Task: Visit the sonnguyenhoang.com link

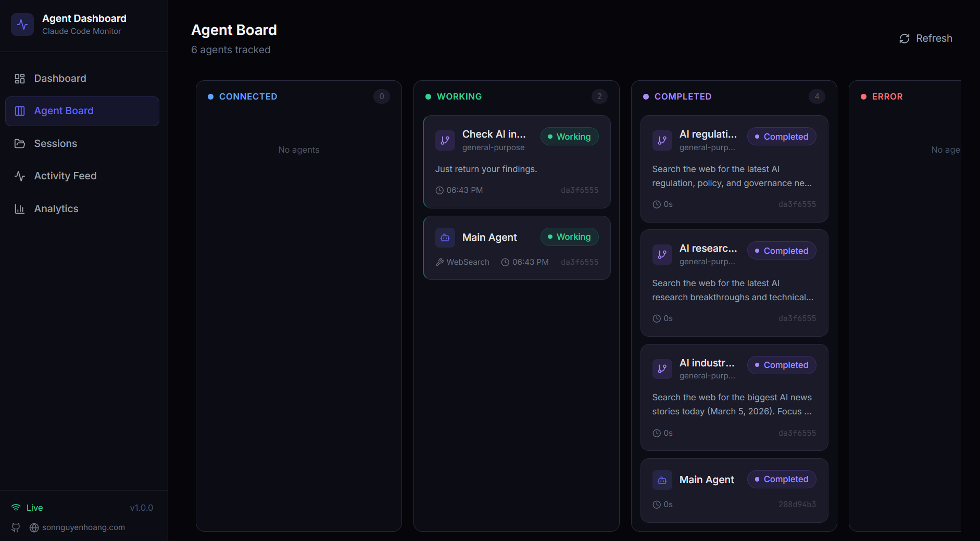Action: (x=84, y=527)
